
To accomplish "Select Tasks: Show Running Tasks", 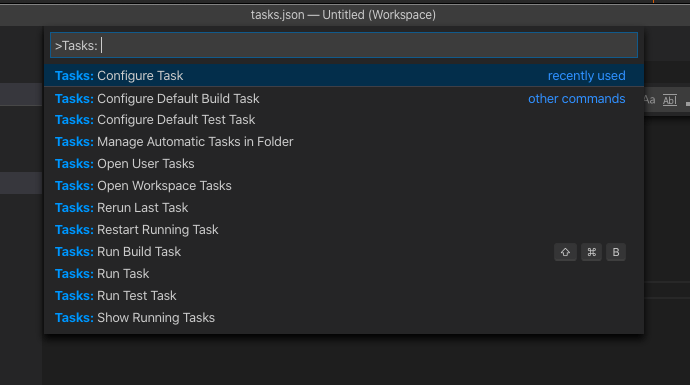I will (x=344, y=318).
